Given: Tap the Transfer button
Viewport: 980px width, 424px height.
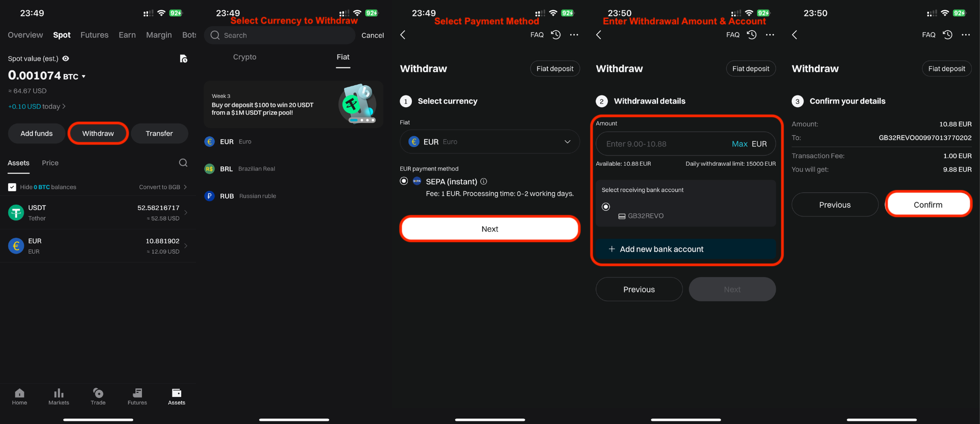Looking at the screenshot, I should tap(159, 134).
